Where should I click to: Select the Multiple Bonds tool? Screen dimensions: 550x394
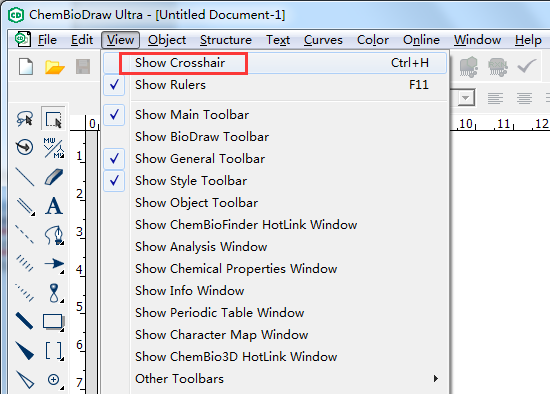[x=25, y=206]
